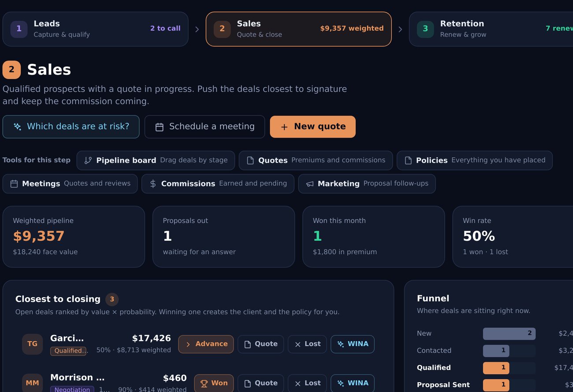Click the Contacted funnel bar

coord(496,351)
